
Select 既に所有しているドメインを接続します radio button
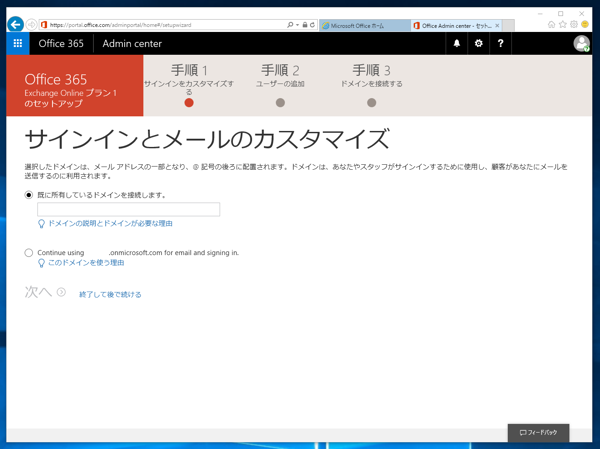coord(29,195)
